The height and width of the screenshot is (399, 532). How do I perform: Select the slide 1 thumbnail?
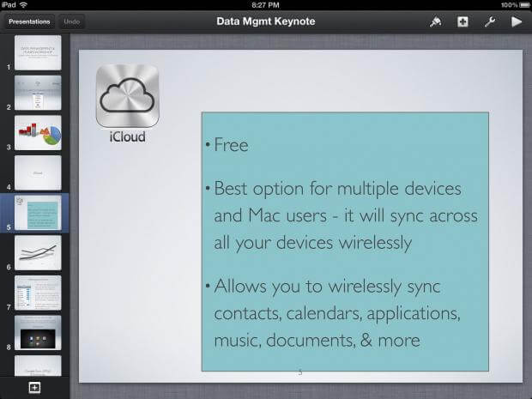coord(38,52)
